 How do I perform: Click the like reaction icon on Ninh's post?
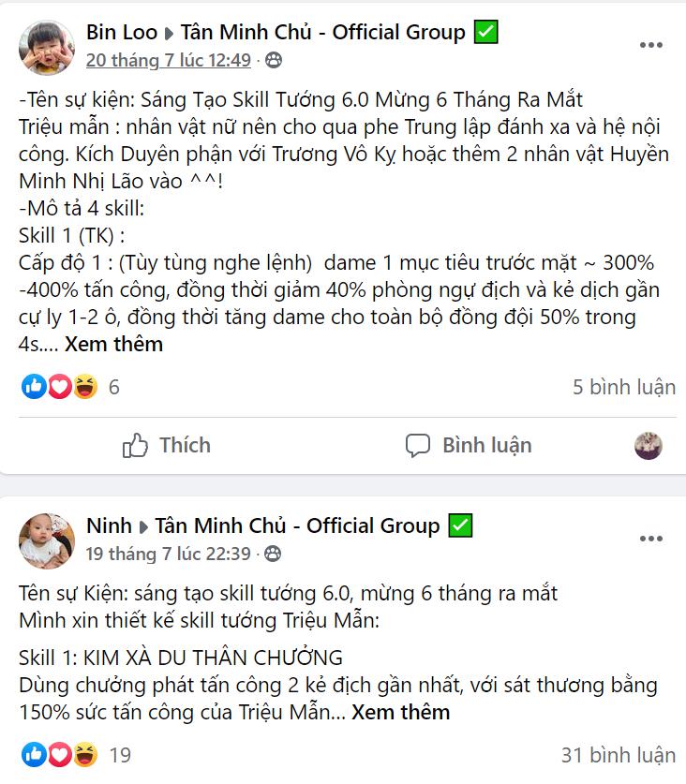[34, 755]
